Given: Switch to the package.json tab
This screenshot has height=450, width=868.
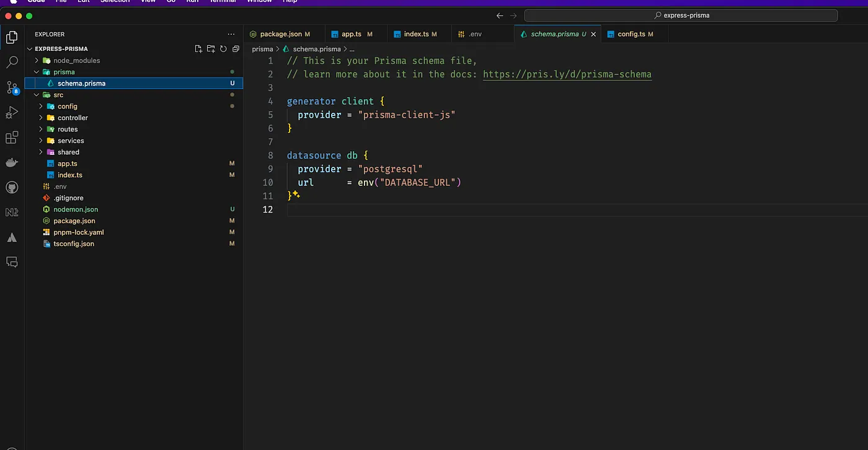Looking at the screenshot, I should (281, 34).
